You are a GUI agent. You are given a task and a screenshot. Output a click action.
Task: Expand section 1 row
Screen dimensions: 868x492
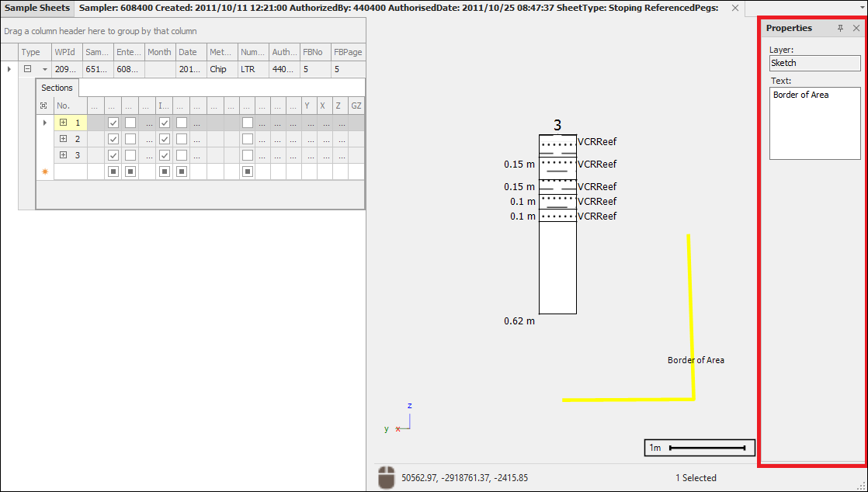pyautogui.click(x=63, y=123)
